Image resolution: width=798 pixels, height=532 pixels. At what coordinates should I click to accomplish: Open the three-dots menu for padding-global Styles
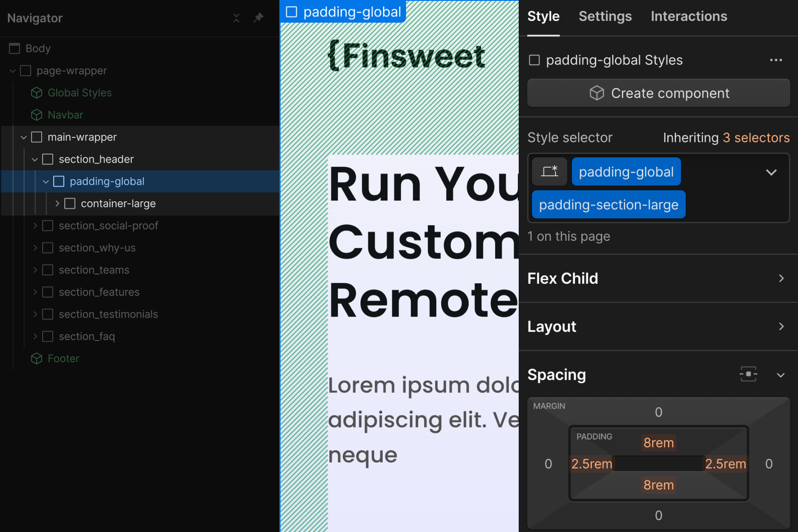point(776,60)
